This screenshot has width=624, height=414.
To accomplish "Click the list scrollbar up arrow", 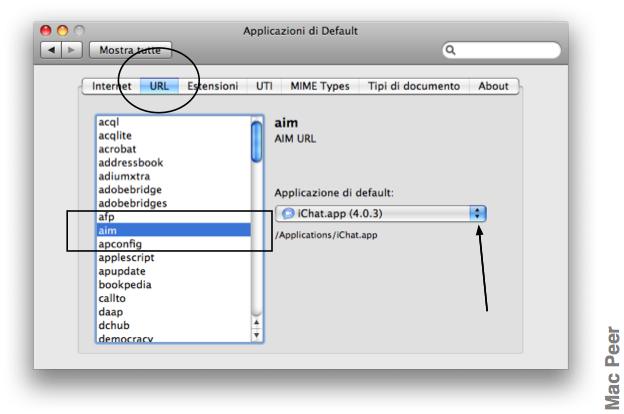I will click(257, 322).
